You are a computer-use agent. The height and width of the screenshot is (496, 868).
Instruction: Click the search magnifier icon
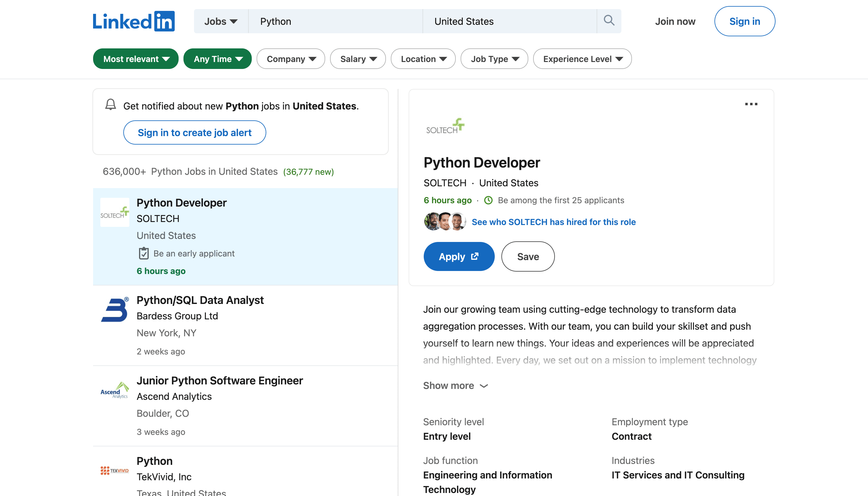pos(609,21)
